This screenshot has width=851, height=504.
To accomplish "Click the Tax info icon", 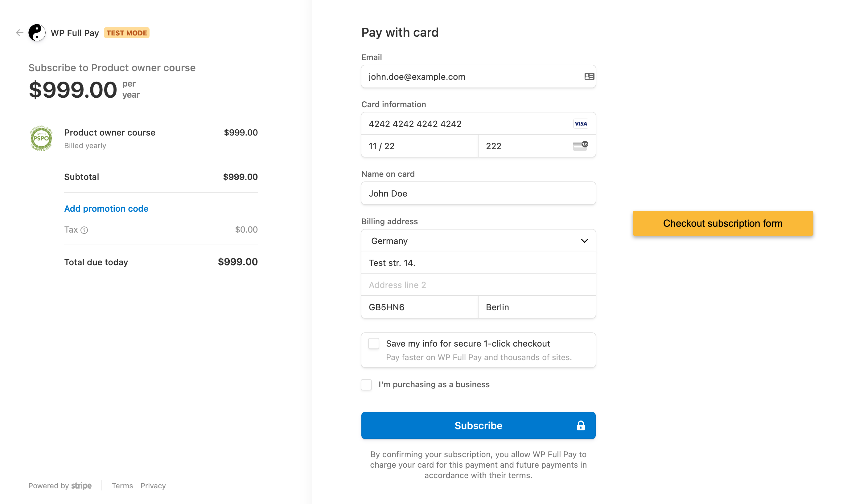I will pyautogui.click(x=84, y=230).
